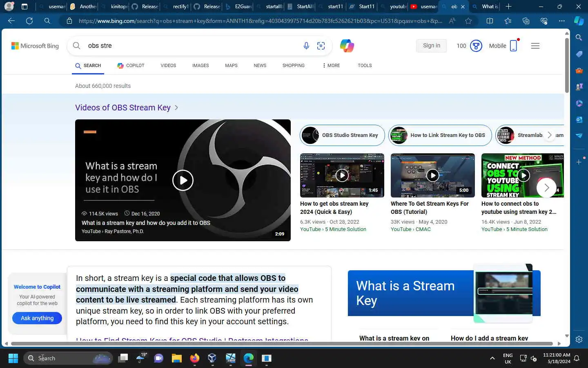Click the vertical page scrollbar
Screen dimensions: 588x368
click(567, 65)
